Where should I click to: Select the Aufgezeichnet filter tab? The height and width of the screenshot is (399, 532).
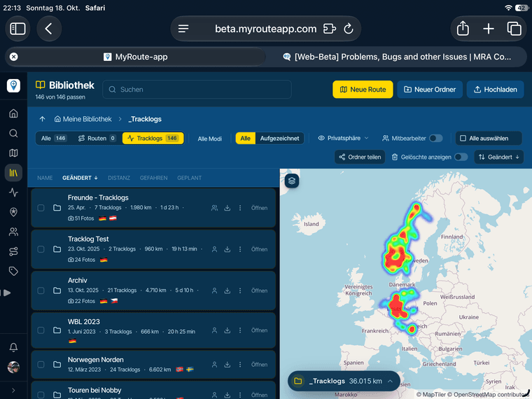[279, 139]
